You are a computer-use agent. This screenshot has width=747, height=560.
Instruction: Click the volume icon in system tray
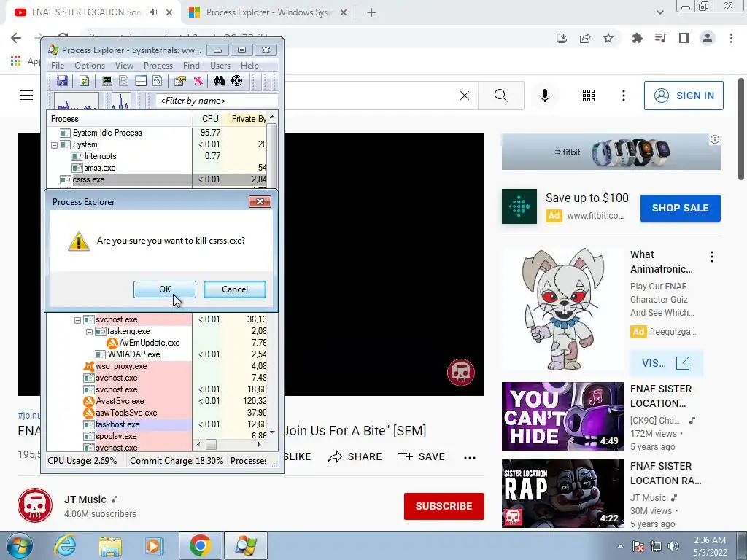[673, 546]
